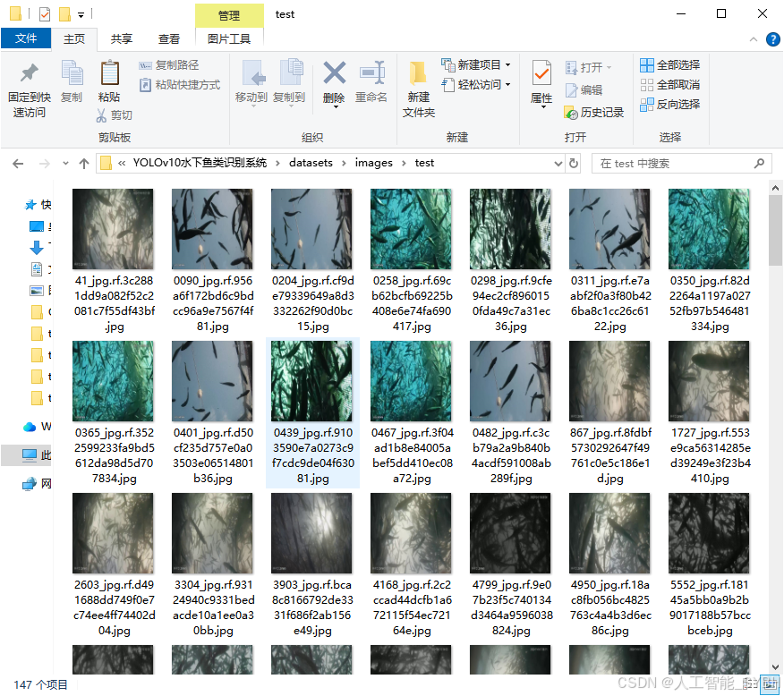Select thumbnail 3903_jpg.rf.bca
The width and height of the screenshot is (784, 696).
[311, 533]
